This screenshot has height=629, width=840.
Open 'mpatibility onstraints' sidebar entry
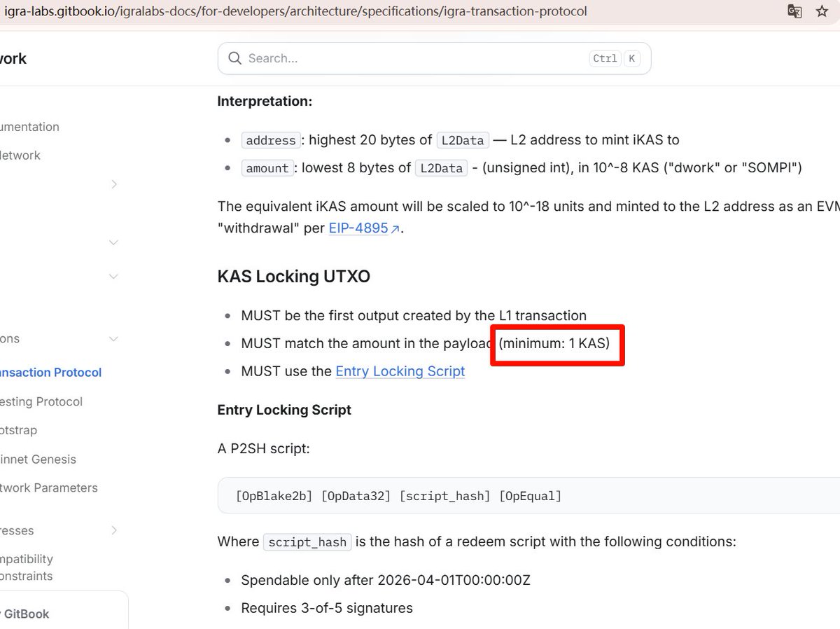[x=27, y=567]
